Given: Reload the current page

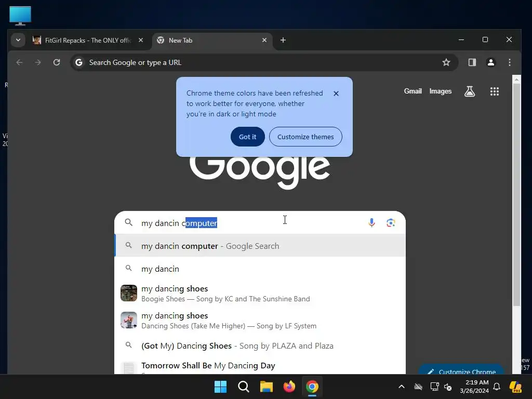Looking at the screenshot, I should (x=57, y=62).
